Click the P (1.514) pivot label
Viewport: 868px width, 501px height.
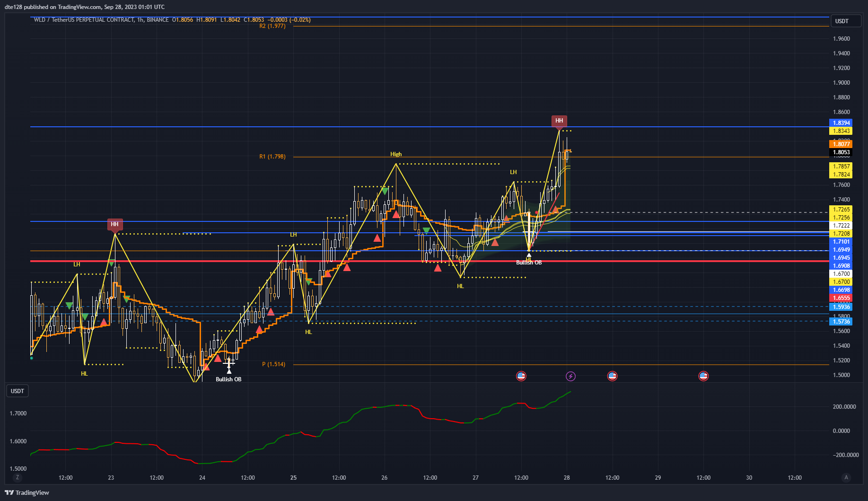click(274, 364)
